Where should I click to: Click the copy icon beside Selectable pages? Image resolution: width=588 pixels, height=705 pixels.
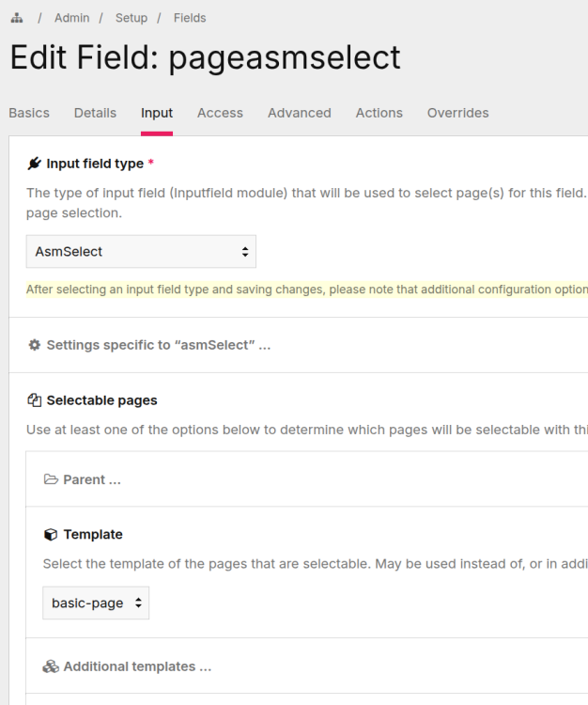pyautogui.click(x=35, y=400)
